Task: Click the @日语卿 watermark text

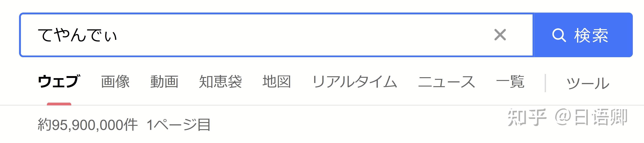Action: coord(591,117)
